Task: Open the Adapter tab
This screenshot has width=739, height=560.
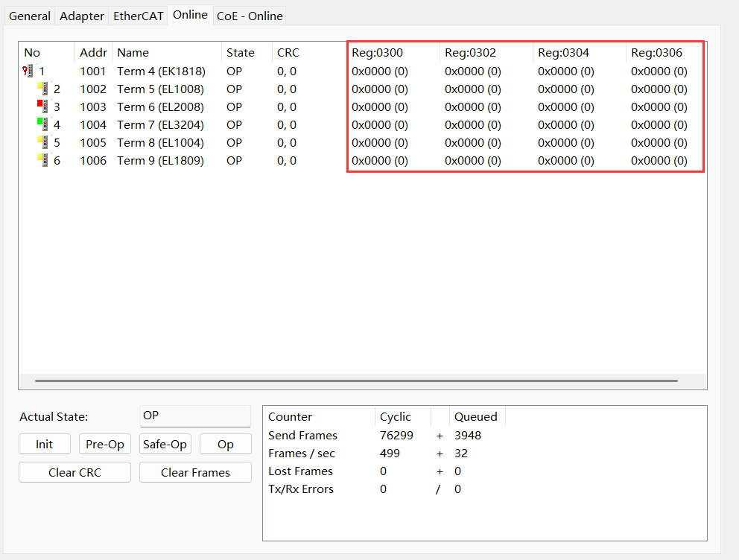Action: pyautogui.click(x=81, y=16)
